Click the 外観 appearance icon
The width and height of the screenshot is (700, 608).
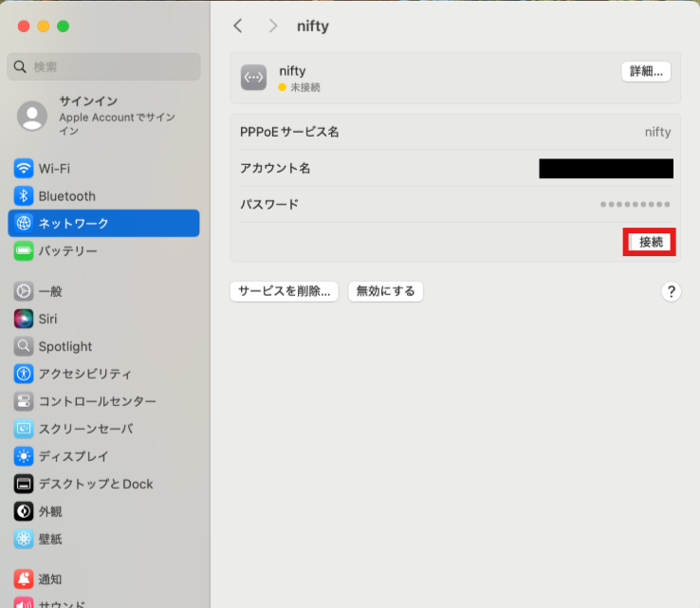(23, 511)
